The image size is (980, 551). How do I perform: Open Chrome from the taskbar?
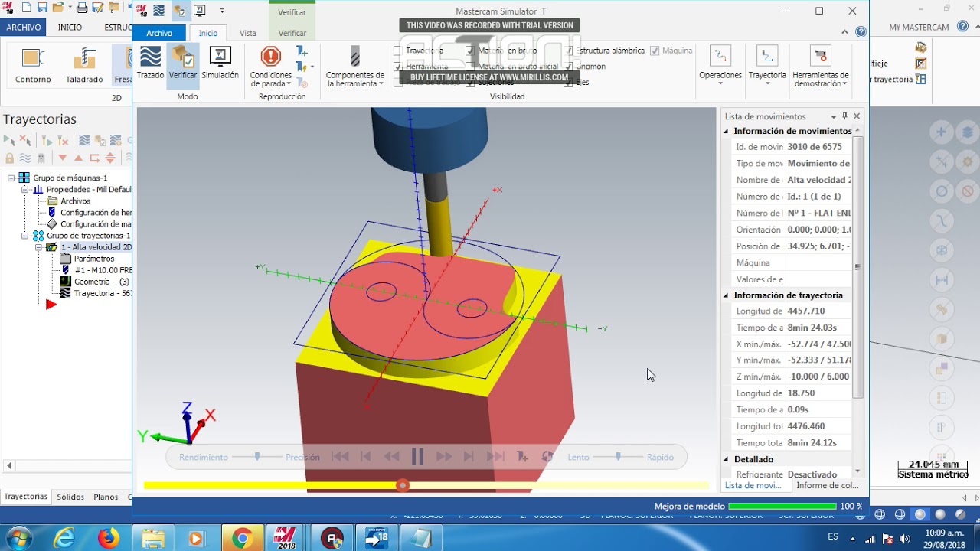[x=242, y=539]
